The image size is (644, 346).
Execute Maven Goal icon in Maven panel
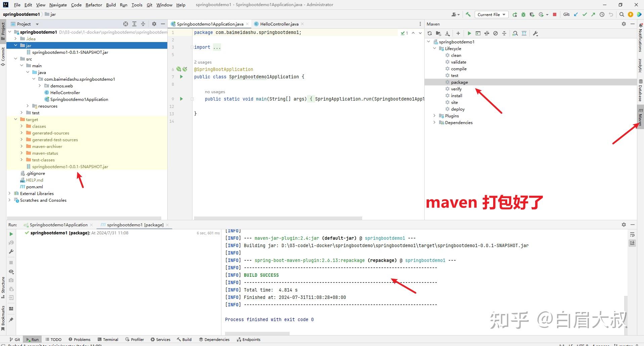478,33
